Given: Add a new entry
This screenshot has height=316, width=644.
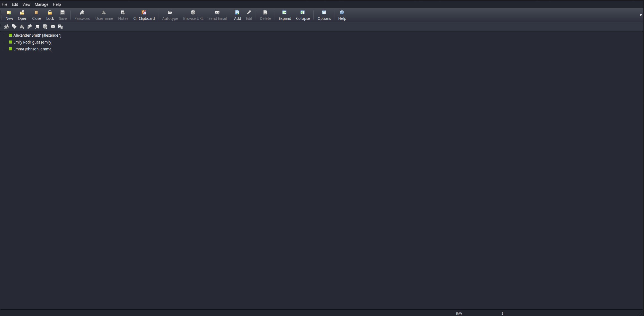Looking at the screenshot, I should (237, 15).
